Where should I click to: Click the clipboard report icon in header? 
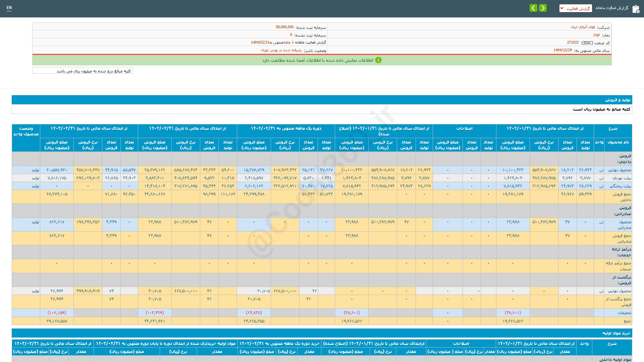(636, 9)
